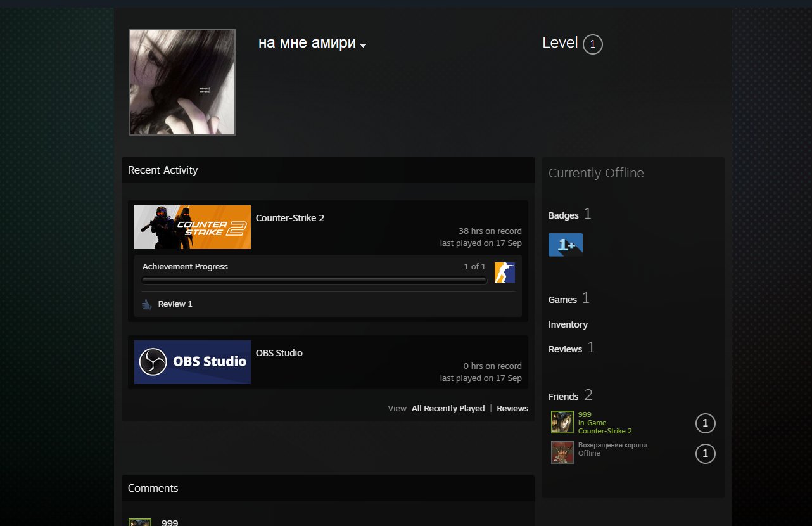Screen dimensions: 812x526
Task: Click level circle next to friend 999
Action: 706,423
